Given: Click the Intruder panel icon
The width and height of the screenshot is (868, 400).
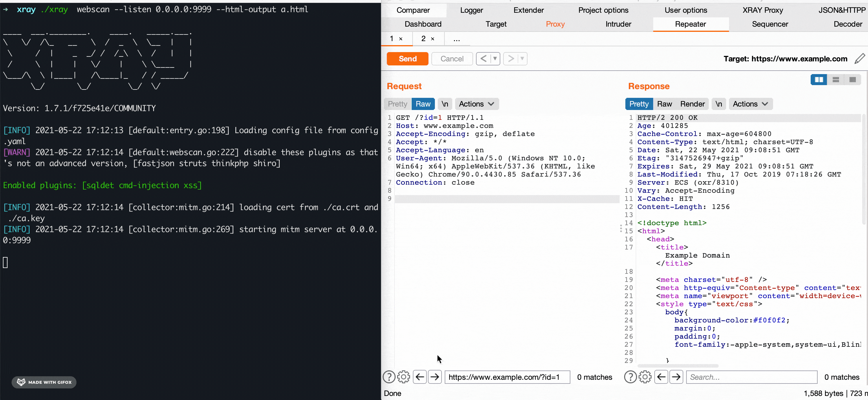Looking at the screenshot, I should [618, 24].
